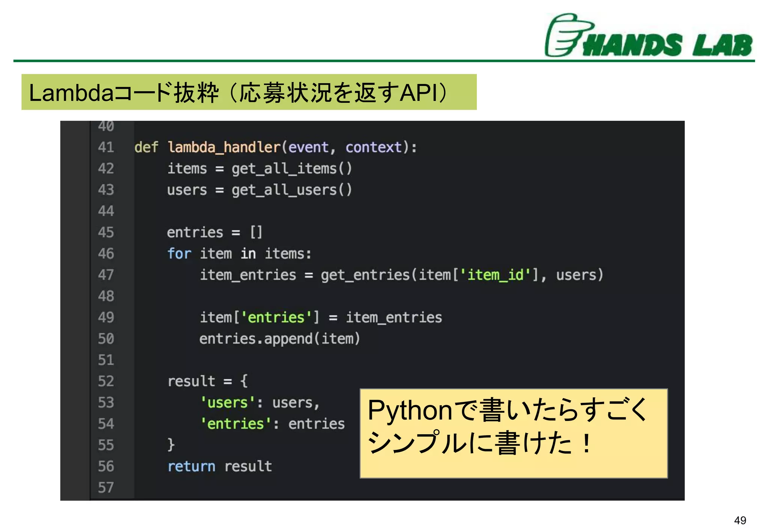The width and height of the screenshot is (769, 532).
Task: Click the closing brace on line 55
Action: (171, 445)
